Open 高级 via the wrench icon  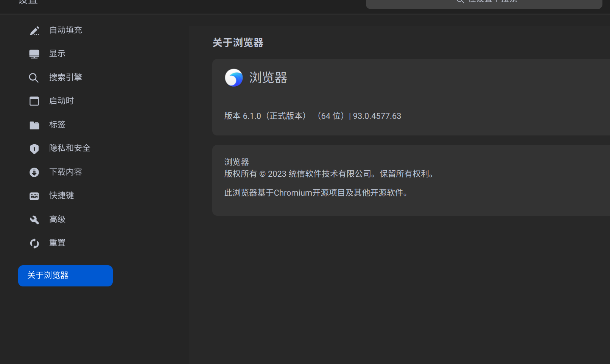coord(34,219)
